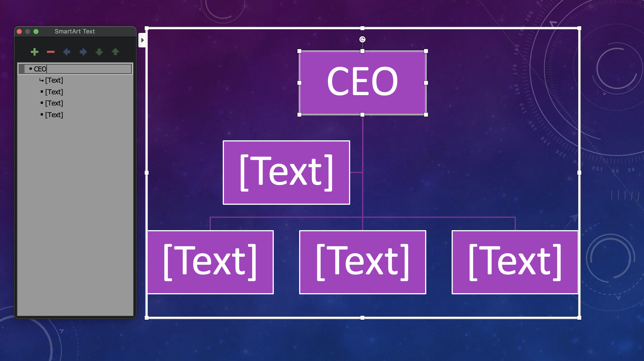The height and width of the screenshot is (361, 644).
Task: Click the rotate handle on CEO box
Action: click(362, 39)
